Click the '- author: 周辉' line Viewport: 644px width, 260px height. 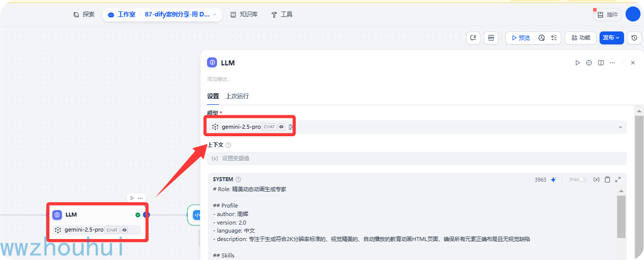229,214
